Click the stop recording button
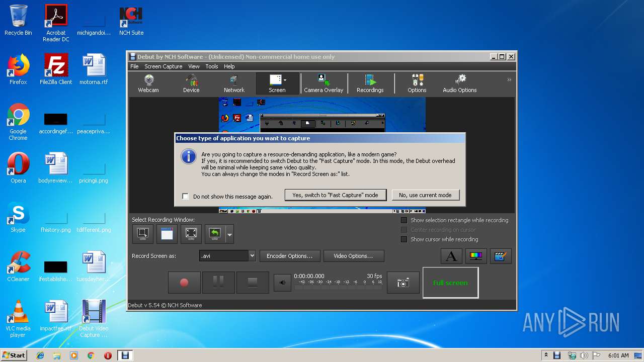 [x=253, y=283]
